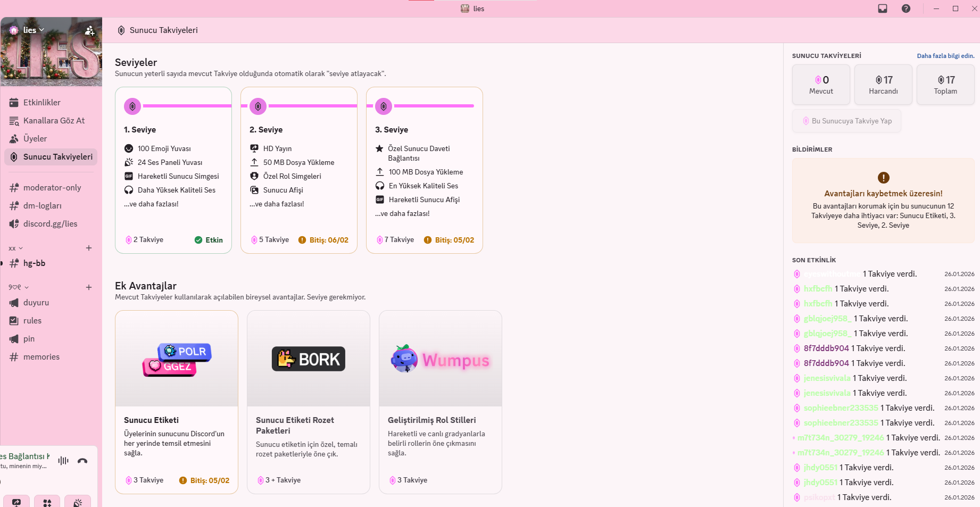This screenshot has width=980, height=507.
Task: Click the locked hash icon for dm-logları
Action: [14, 206]
